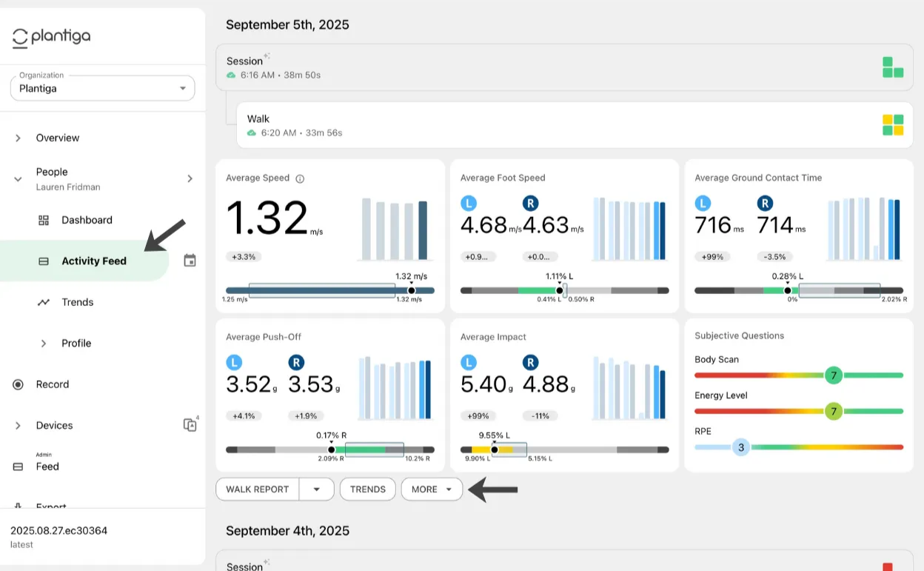The height and width of the screenshot is (571, 924).
Task: Open the MORE dropdown button
Action: coord(432,490)
